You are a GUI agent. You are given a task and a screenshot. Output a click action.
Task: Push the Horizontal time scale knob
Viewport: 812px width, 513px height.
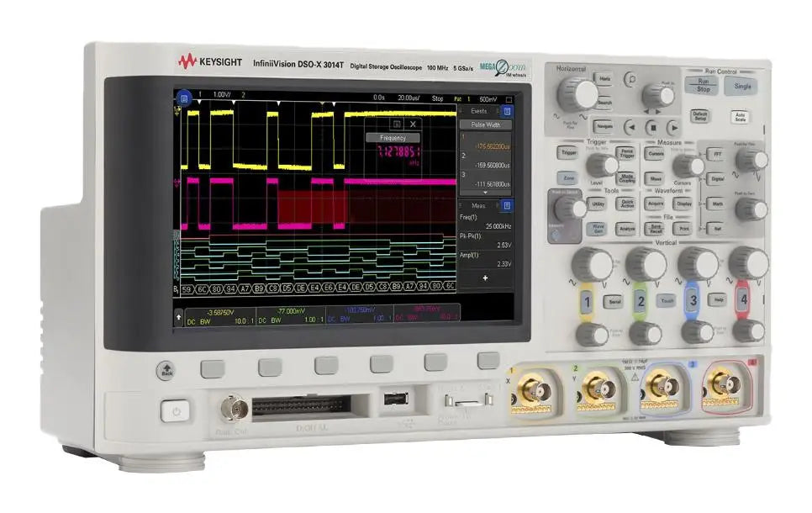point(578,95)
